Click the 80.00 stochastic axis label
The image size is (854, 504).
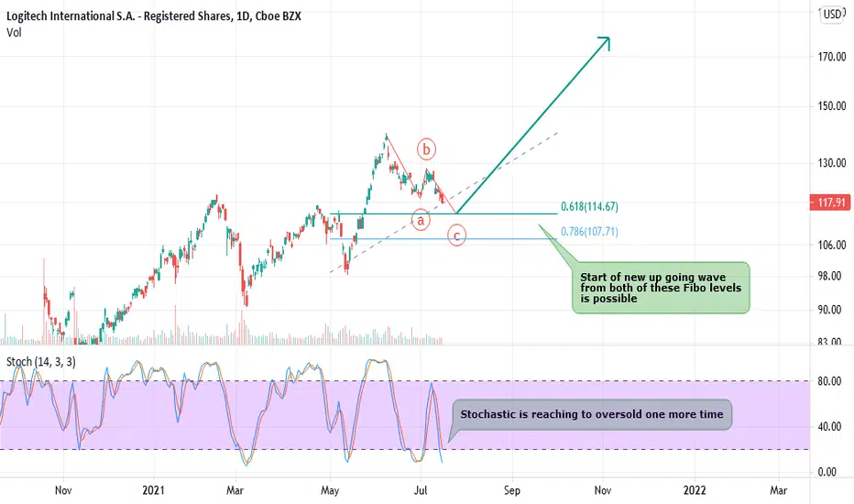pos(830,381)
